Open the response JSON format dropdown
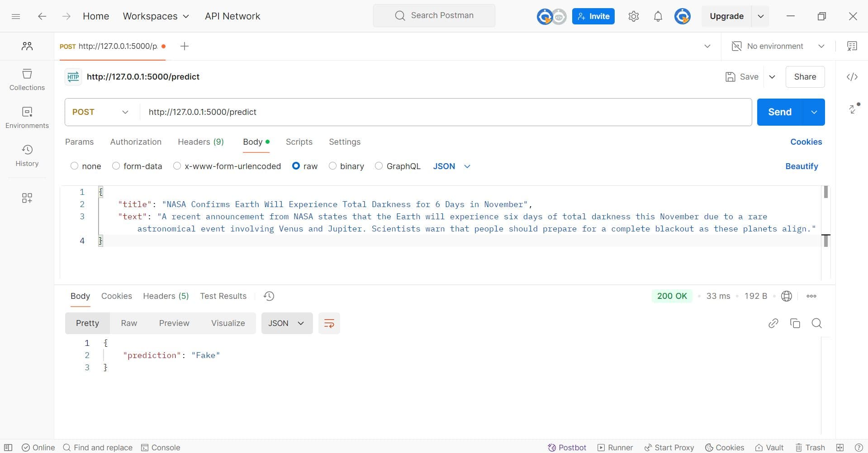The height and width of the screenshot is (453, 868). [x=287, y=323]
